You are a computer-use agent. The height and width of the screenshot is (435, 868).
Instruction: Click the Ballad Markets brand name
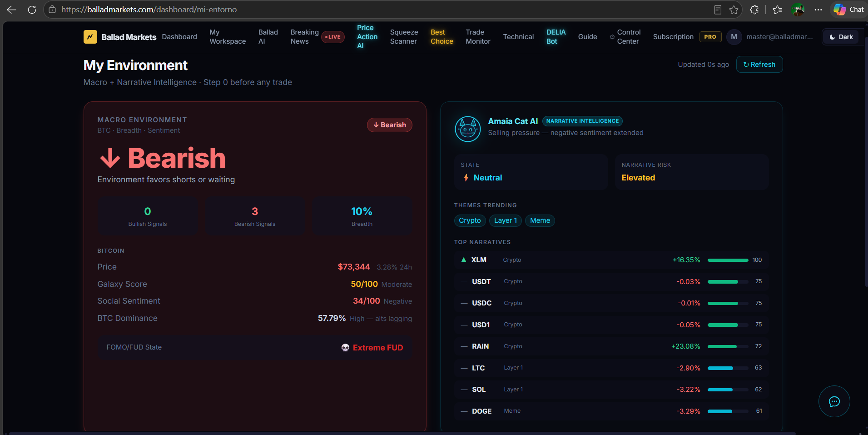coord(129,37)
